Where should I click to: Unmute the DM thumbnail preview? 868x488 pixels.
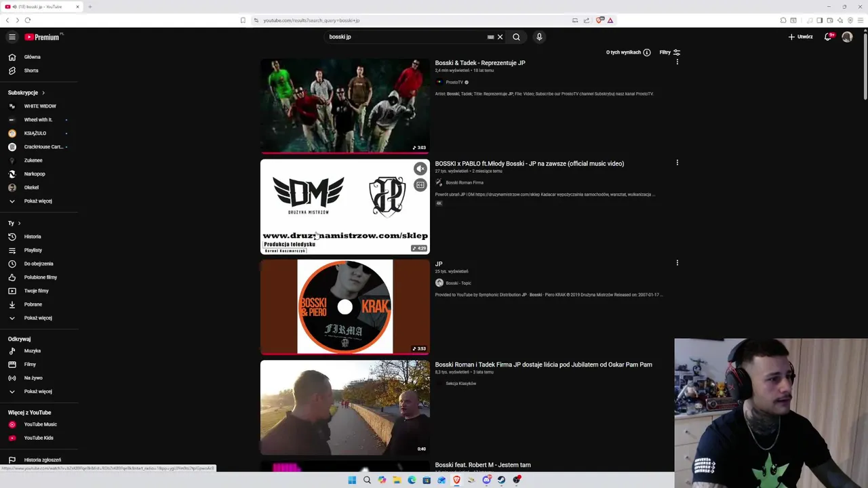point(420,169)
